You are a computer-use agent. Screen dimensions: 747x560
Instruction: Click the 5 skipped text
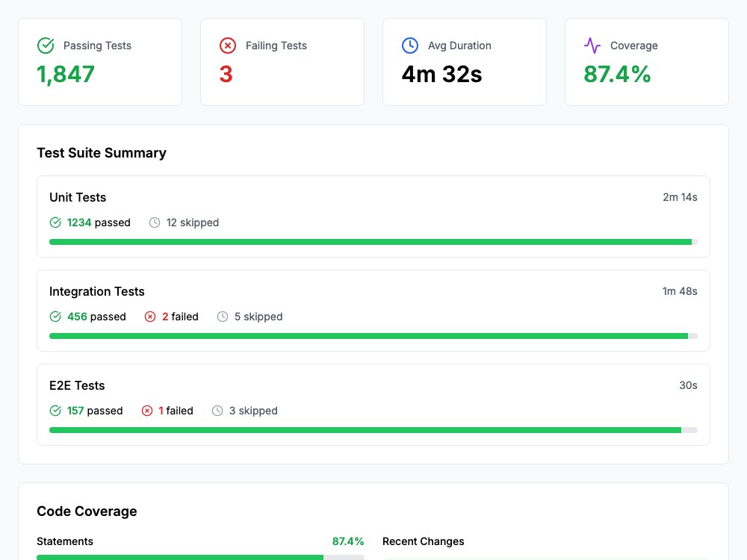click(258, 317)
